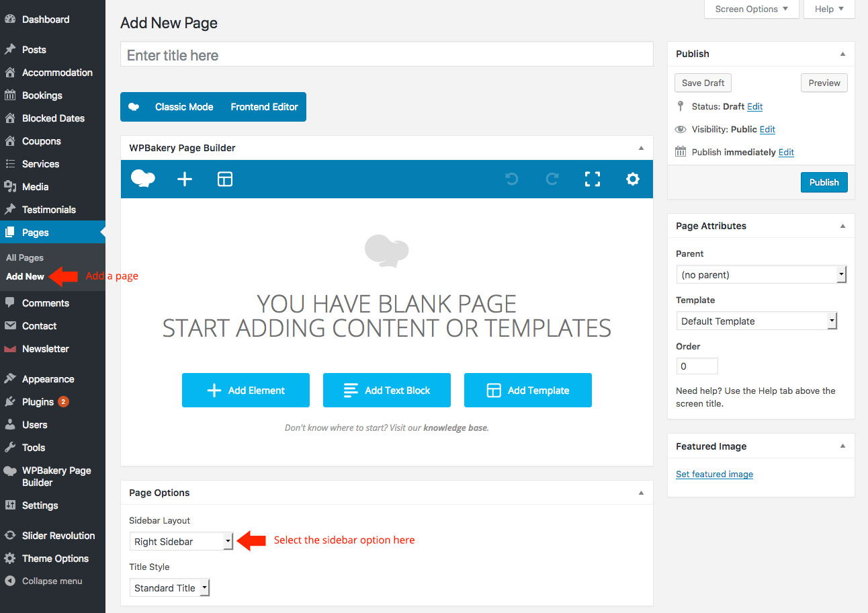
Task: Click the Set featured image link
Action: pos(714,474)
